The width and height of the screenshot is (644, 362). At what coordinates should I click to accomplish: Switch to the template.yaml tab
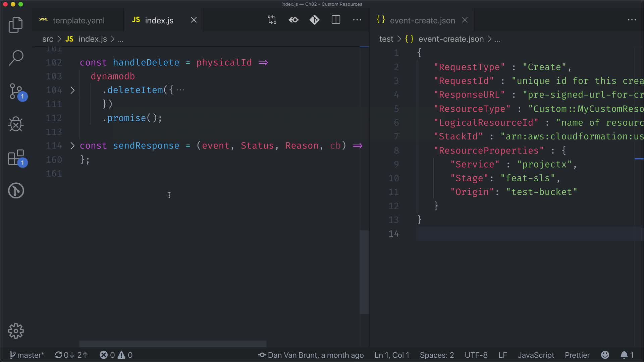(78, 20)
